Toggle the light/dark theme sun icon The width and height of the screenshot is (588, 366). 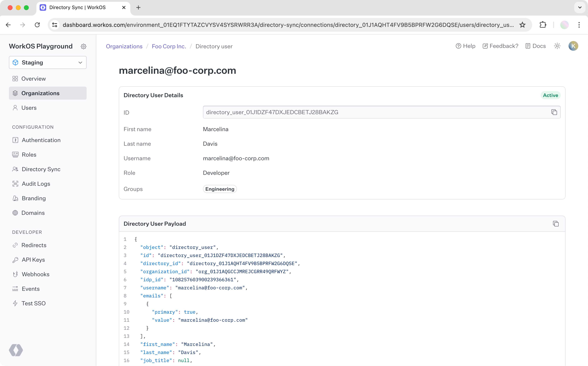[557, 46]
